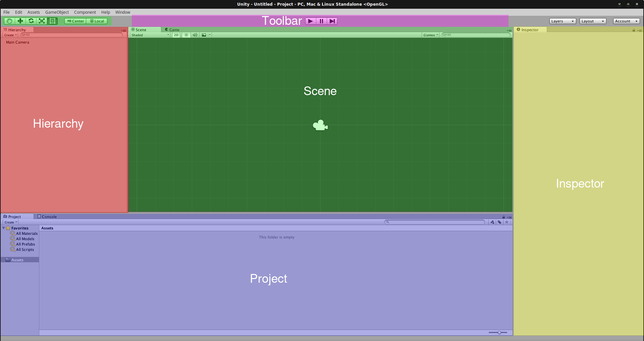Click the Local pivot rotation button
This screenshot has height=341, width=644.
[x=97, y=21]
